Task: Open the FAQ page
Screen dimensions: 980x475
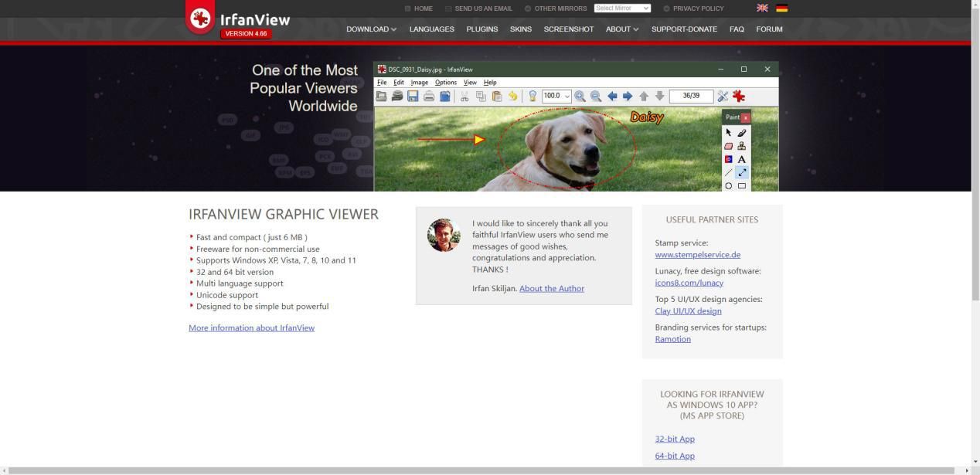Action: coord(737,29)
